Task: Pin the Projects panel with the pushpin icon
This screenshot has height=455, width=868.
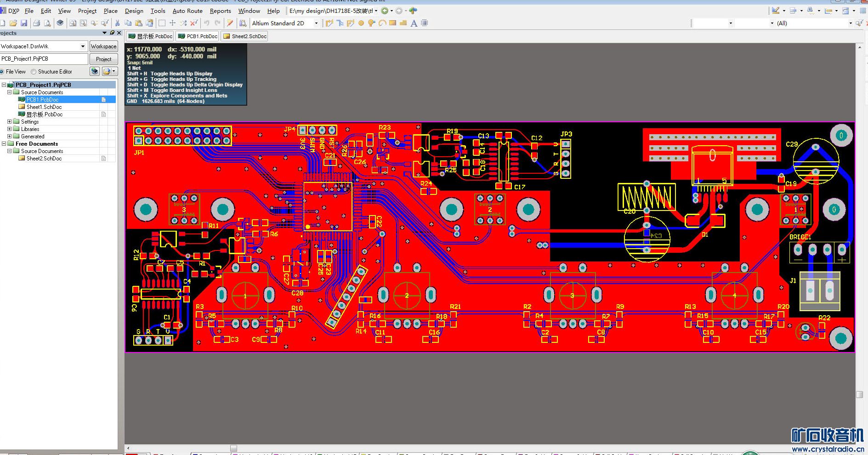Action: 112,33
